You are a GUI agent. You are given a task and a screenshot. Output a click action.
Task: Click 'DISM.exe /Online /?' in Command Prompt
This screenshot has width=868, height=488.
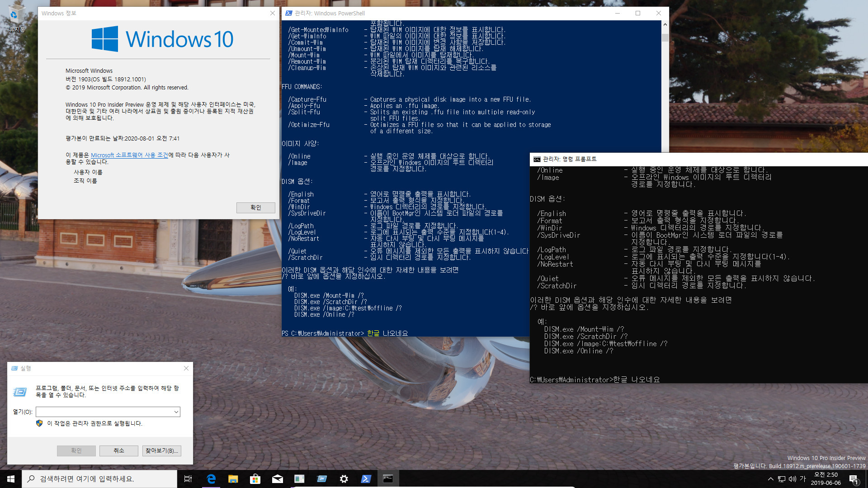[579, 351]
